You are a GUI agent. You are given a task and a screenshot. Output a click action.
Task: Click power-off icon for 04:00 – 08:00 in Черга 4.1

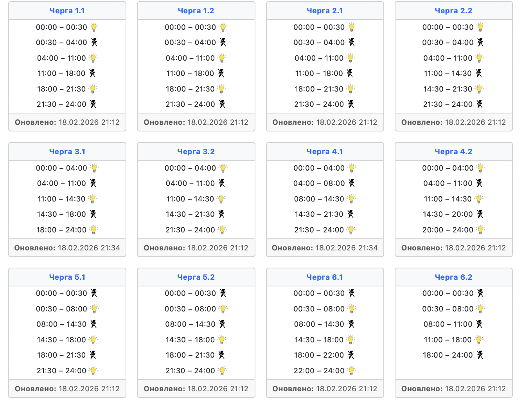click(352, 183)
